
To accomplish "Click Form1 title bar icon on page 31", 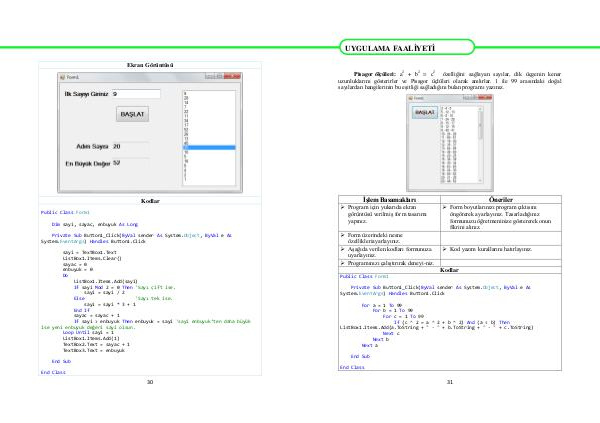I will (x=412, y=98).
